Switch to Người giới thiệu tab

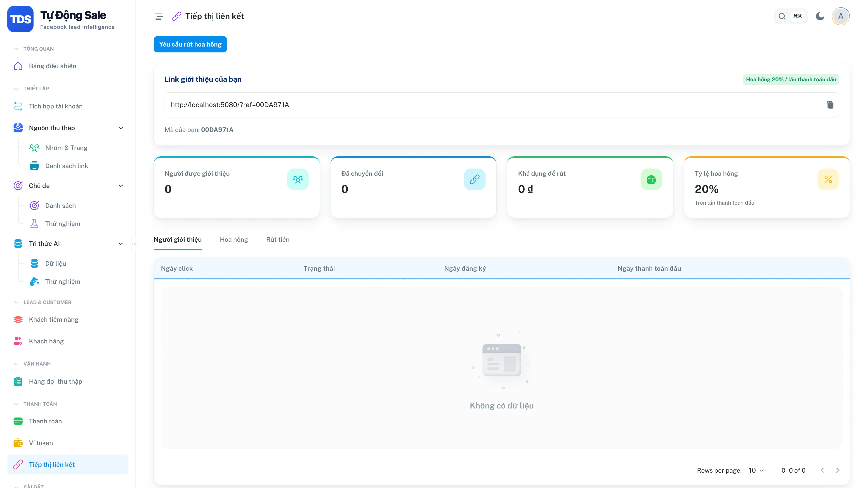pyautogui.click(x=178, y=239)
